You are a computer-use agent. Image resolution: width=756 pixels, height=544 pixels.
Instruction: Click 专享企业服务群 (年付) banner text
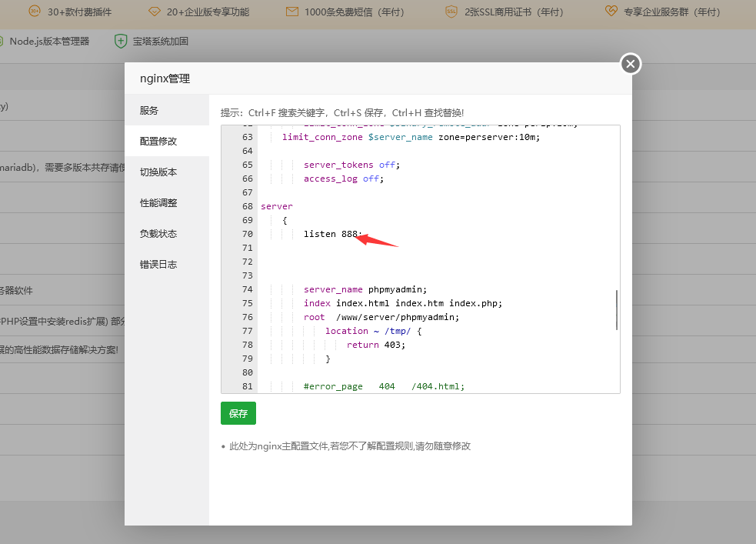click(x=672, y=12)
